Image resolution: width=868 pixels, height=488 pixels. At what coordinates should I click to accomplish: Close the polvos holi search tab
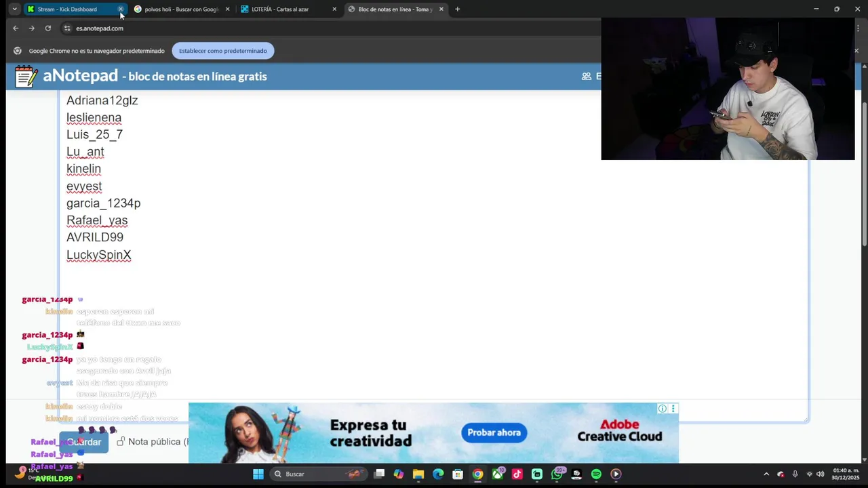tap(227, 9)
